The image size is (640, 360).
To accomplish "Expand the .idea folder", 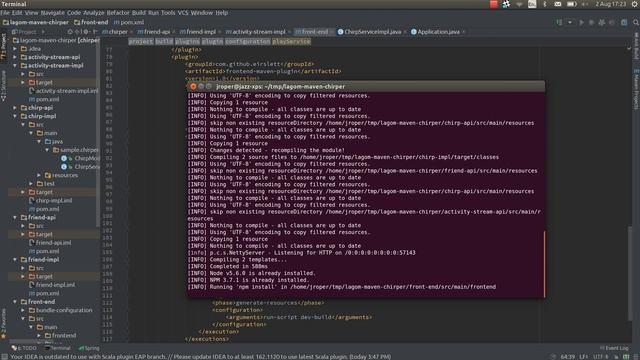I will pos(15,49).
